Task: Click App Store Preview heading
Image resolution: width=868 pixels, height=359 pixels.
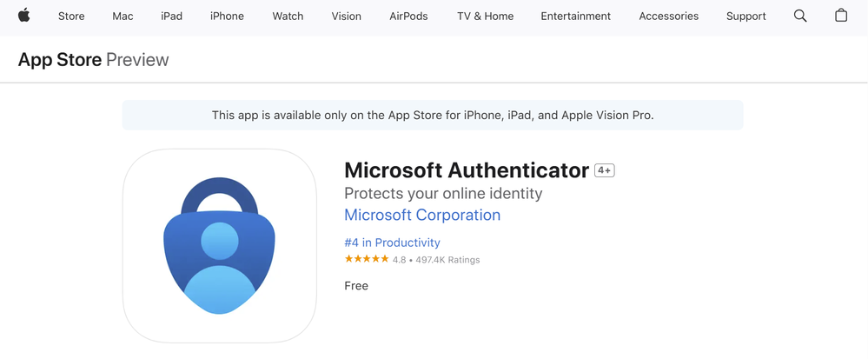Action: (x=93, y=59)
